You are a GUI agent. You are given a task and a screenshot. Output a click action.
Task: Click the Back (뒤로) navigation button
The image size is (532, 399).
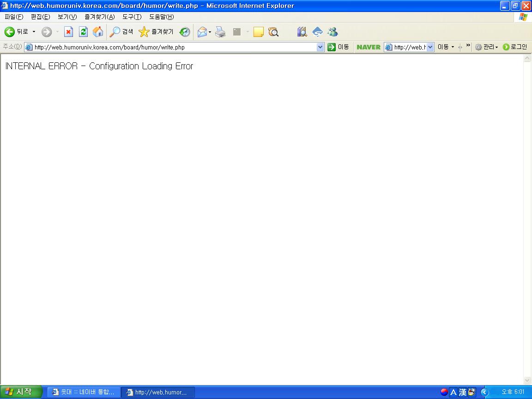(17, 32)
